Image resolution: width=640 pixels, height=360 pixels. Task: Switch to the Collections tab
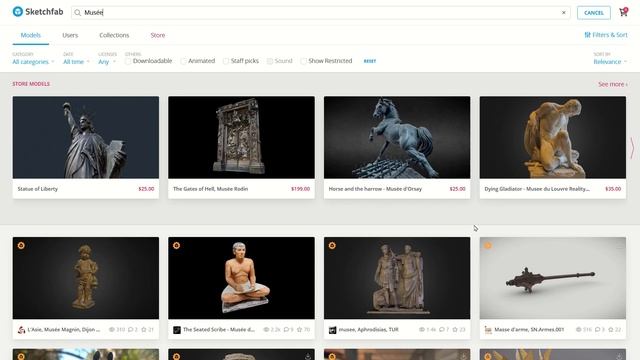coord(114,35)
